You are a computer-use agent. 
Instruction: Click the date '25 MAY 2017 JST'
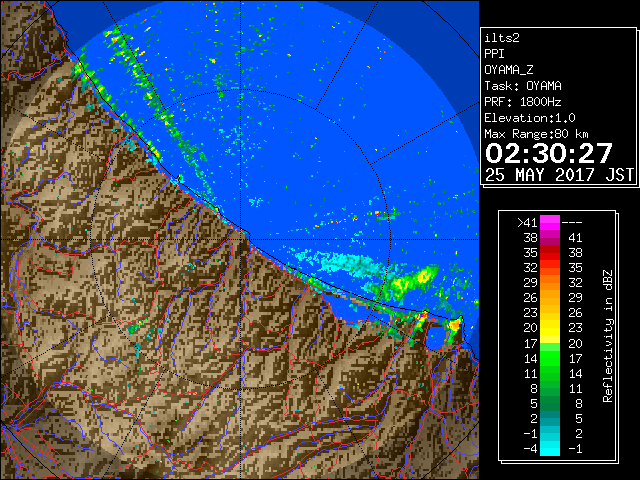pos(559,175)
